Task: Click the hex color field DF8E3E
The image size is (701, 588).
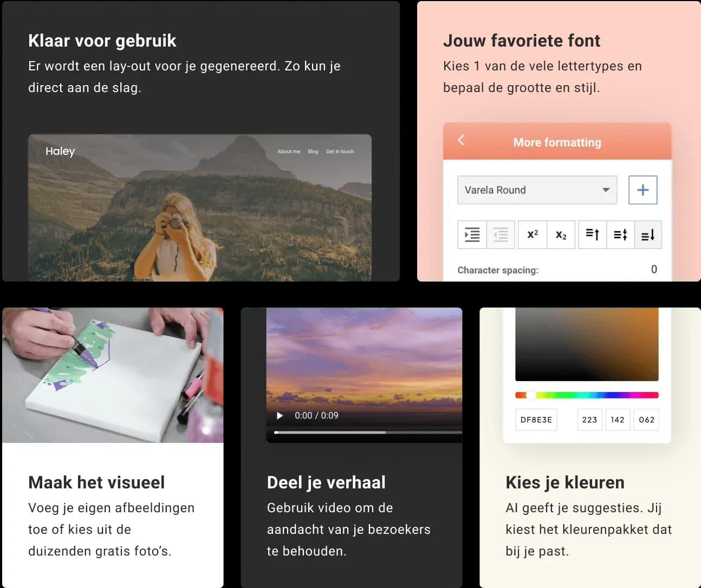Action: coord(536,420)
